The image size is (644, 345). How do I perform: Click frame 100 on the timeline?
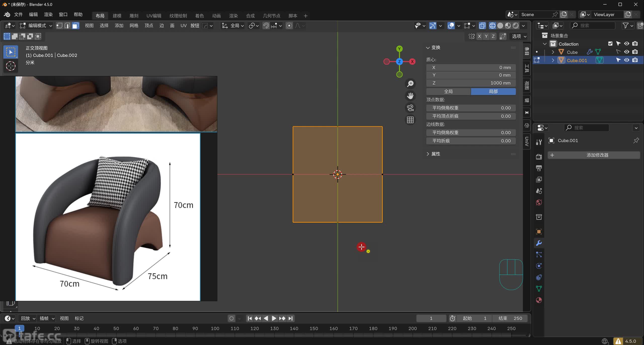point(215,328)
